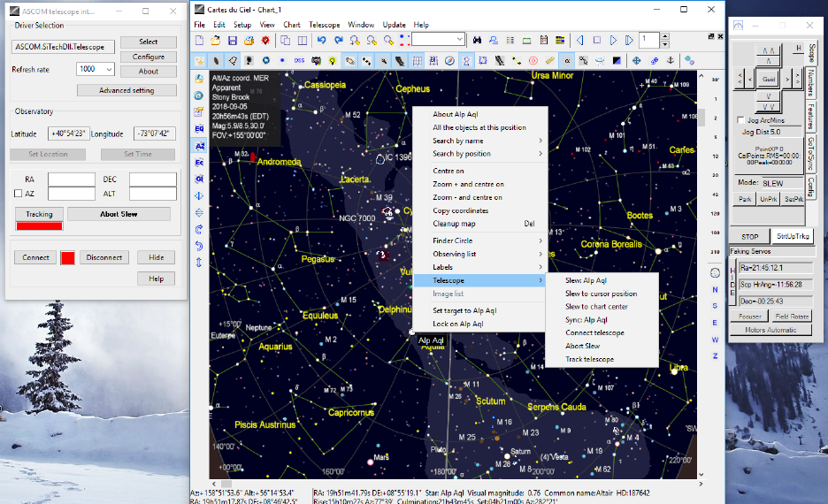Enable the Jog ArcMins checkbox
Screen dimensions: 828x504
pos(740,120)
